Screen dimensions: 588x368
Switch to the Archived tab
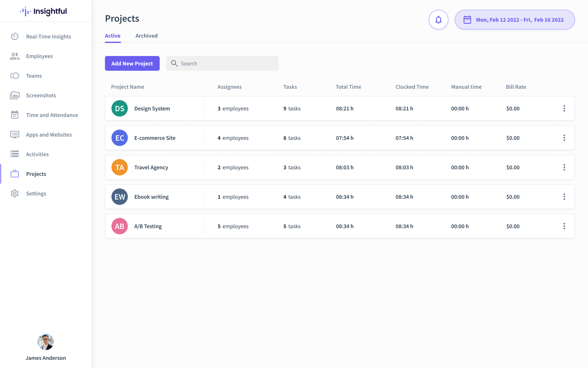coord(146,36)
